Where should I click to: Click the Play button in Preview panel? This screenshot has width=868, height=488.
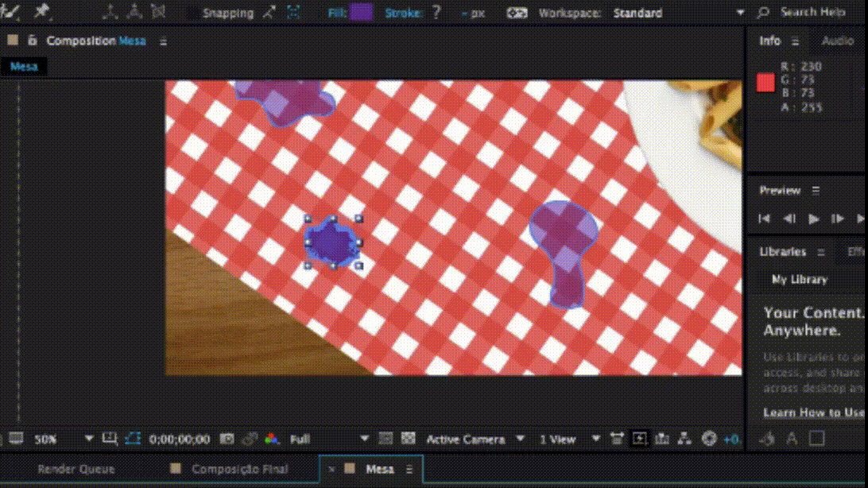point(813,219)
